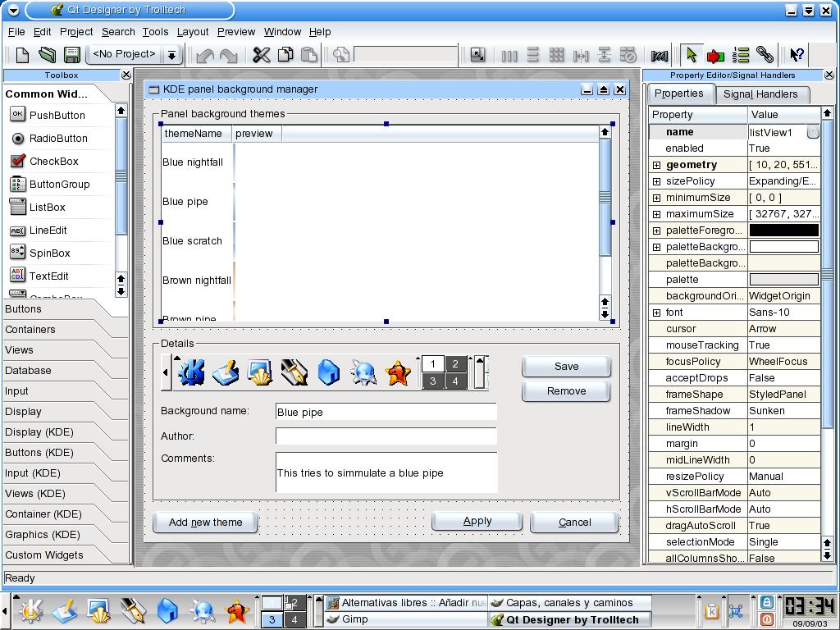Screen dimensions: 840x630
Task: Expand the geometry property
Action: 656,165
